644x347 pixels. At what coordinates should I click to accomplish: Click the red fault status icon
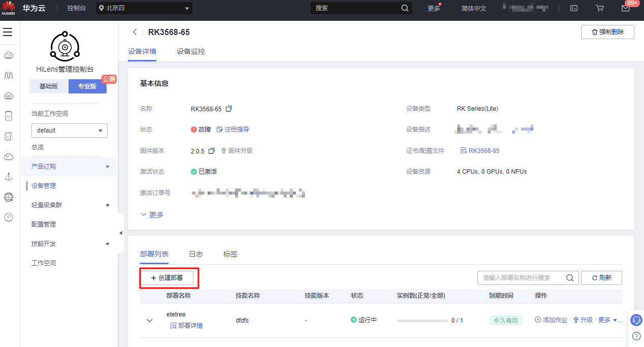[x=193, y=130]
